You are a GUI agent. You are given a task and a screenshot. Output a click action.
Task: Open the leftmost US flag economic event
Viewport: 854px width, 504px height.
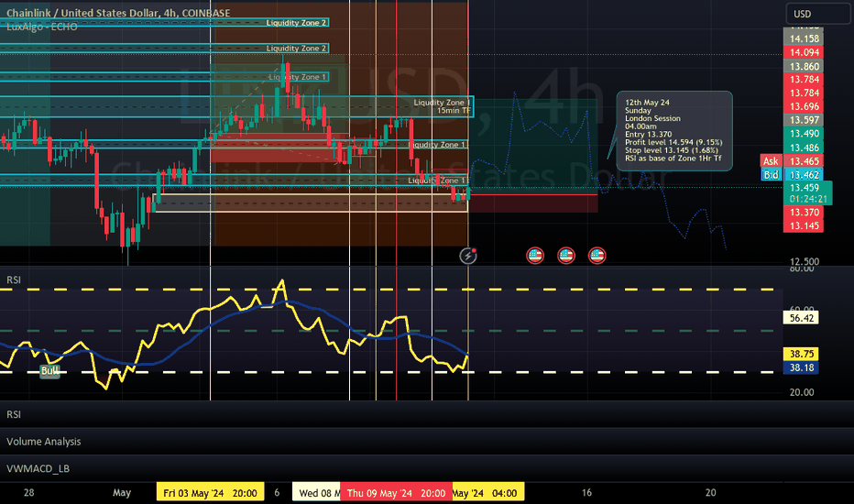click(535, 256)
